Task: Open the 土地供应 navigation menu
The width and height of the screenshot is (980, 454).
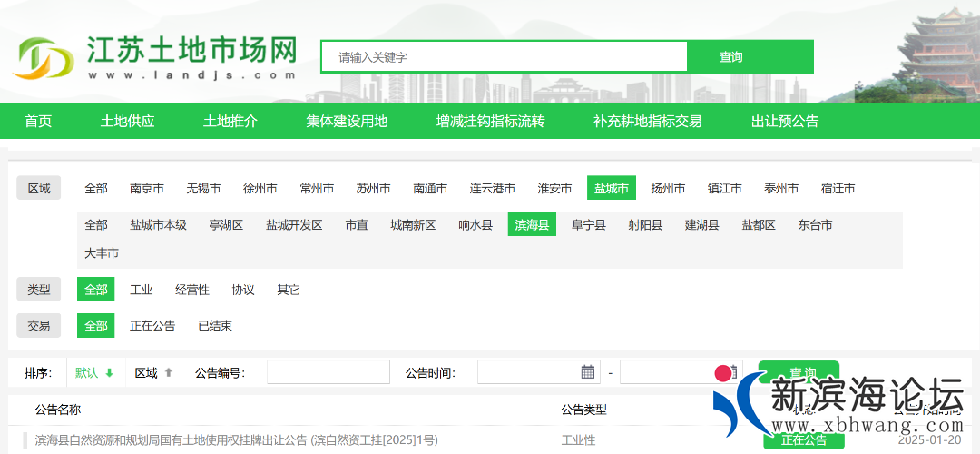Action: pyautogui.click(x=128, y=121)
